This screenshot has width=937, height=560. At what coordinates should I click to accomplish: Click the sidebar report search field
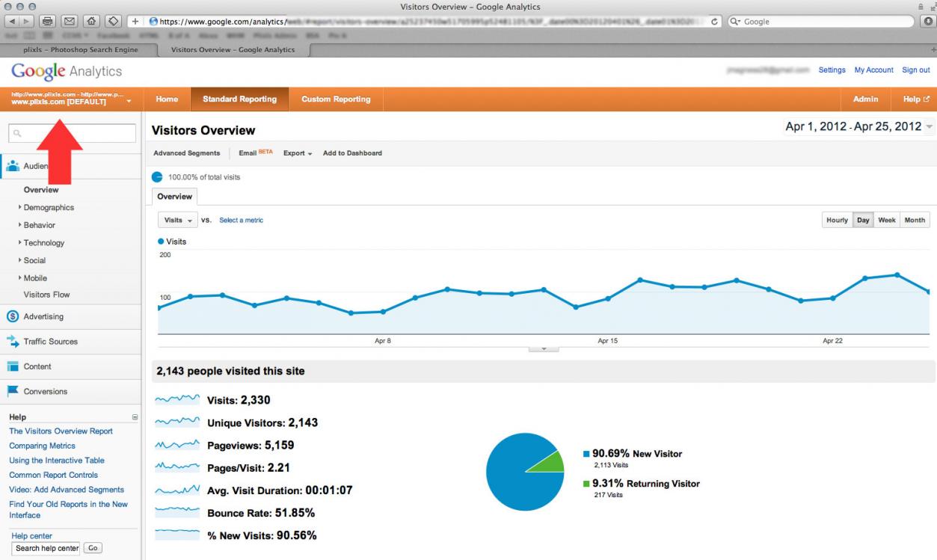72,133
